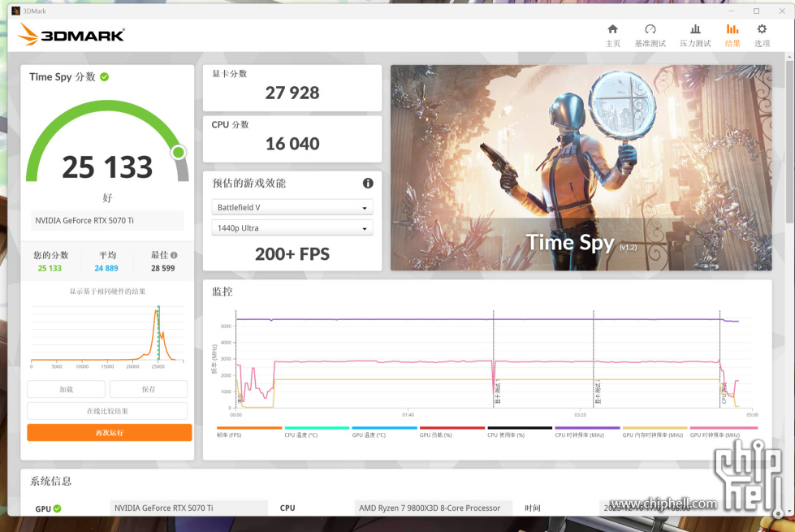Open the 压力测试 stress test icon
795x532 pixels.
click(695, 35)
